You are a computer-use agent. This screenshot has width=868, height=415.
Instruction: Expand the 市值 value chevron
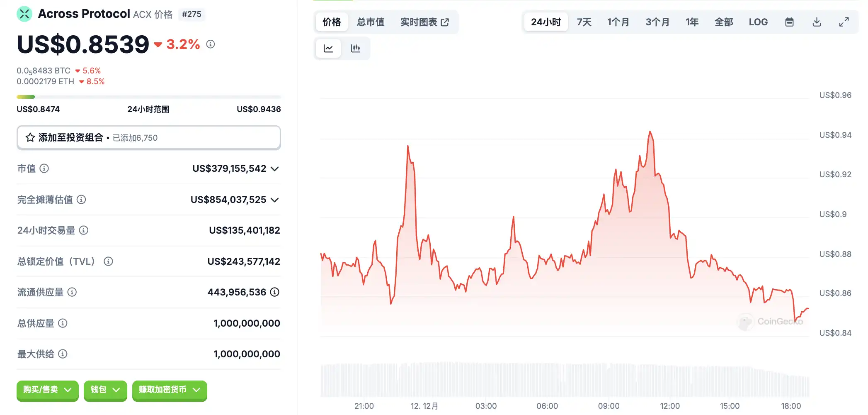[274, 168]
